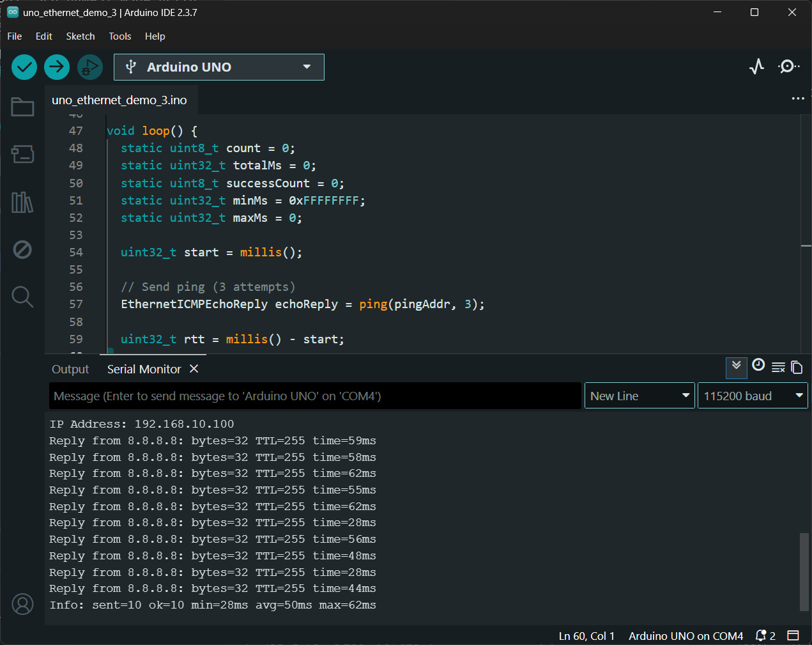The image size is (812, 645).
Task: Click the Verify sketch checkmark button
Action: (24, 67)
